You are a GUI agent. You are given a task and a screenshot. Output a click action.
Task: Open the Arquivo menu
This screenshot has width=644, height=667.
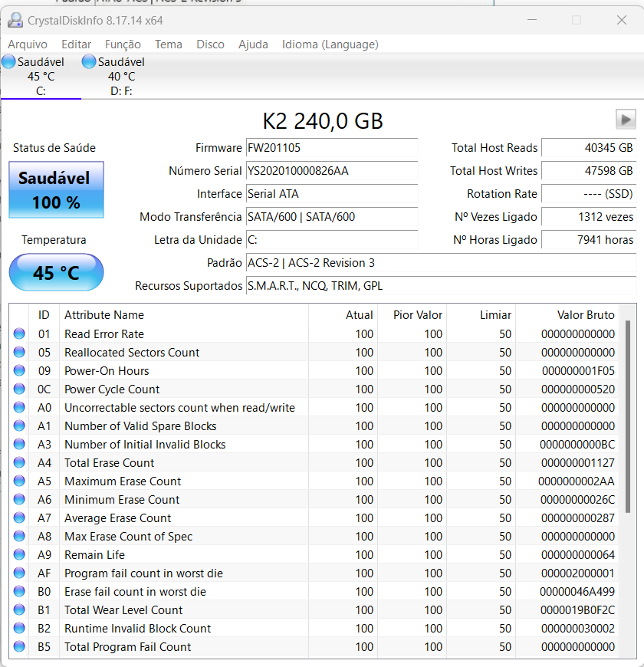pos(28,44)
